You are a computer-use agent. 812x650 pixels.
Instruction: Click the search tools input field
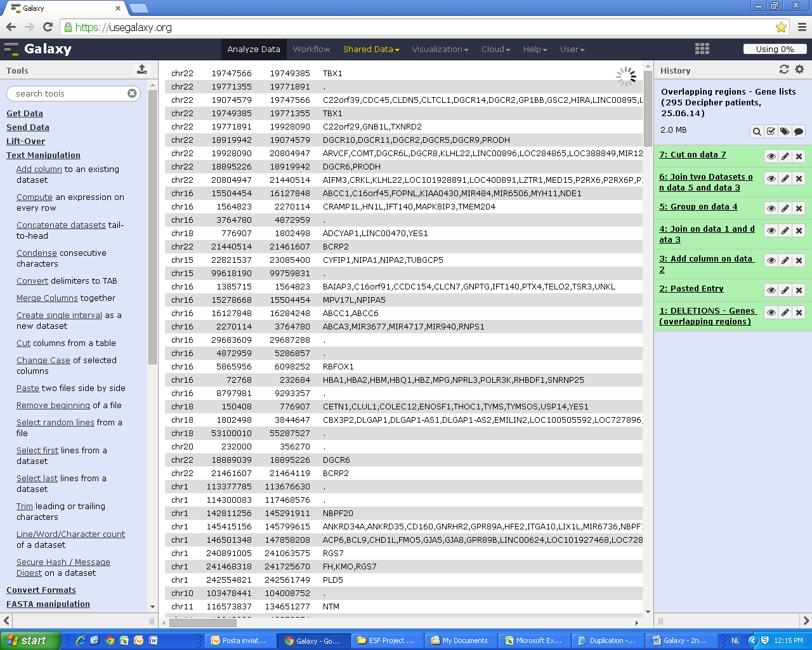coord(70,93)
